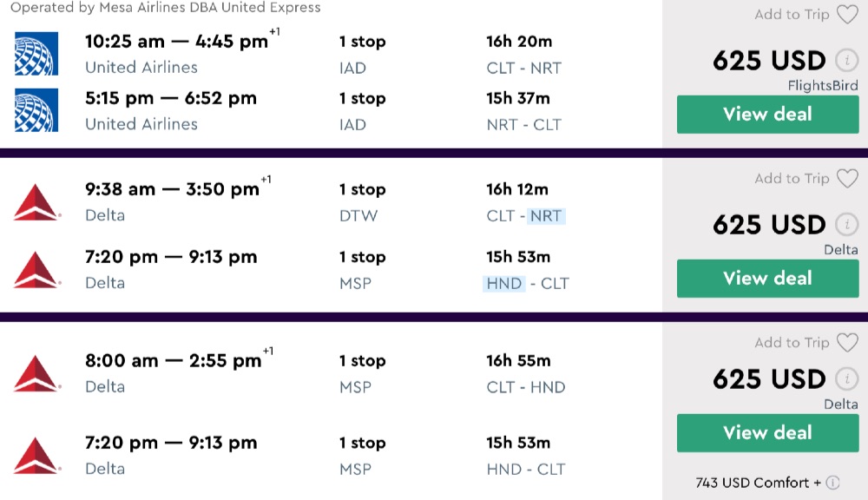Screen dimensions: 868x500
Task: Click United Airlines logo for 5:15 pm flight
Action: pos(36,110)
